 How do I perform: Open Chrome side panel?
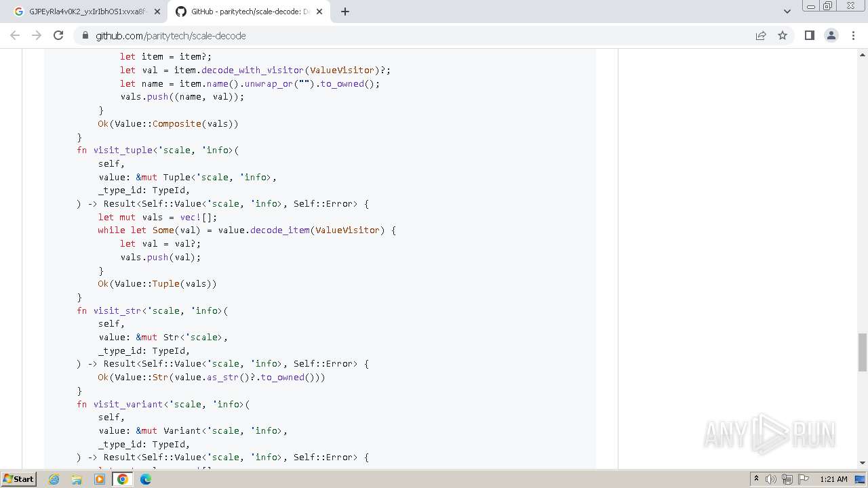click(809, 35)
